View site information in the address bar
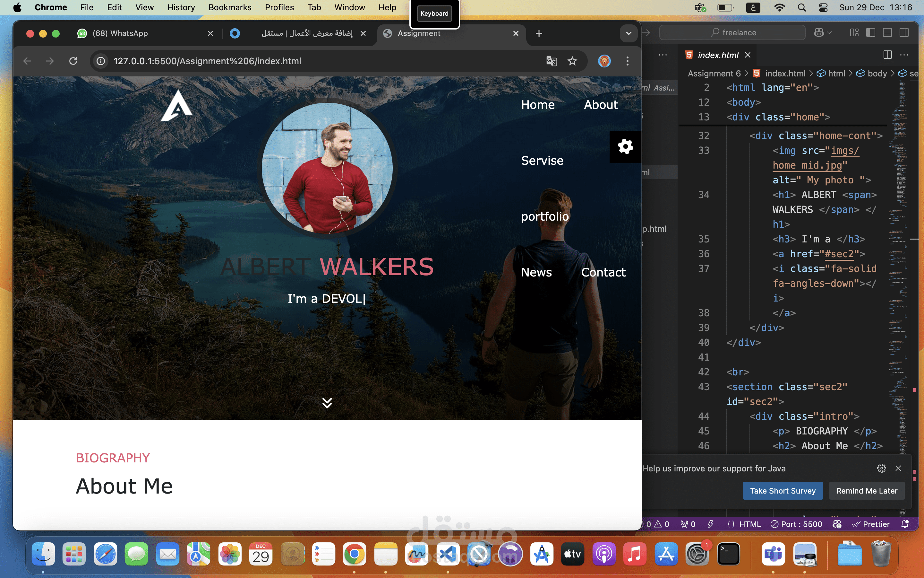 101,61
